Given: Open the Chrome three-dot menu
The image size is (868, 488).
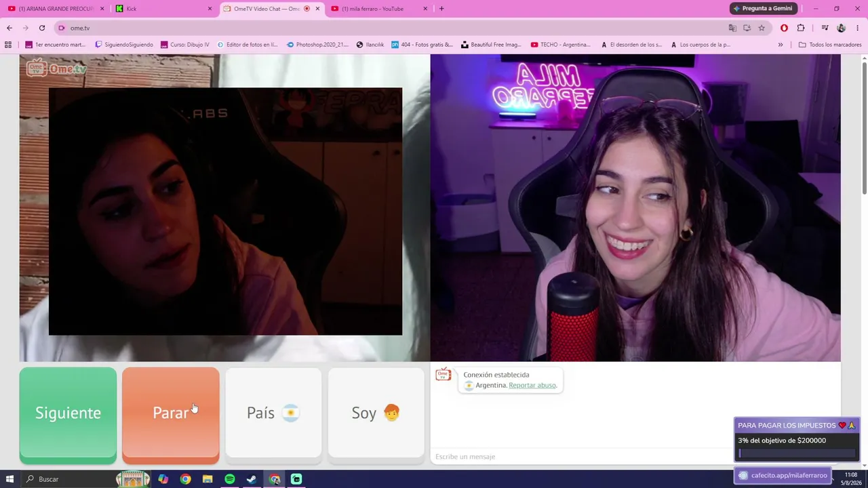Looking at the screenshot, I should point(858,28).
